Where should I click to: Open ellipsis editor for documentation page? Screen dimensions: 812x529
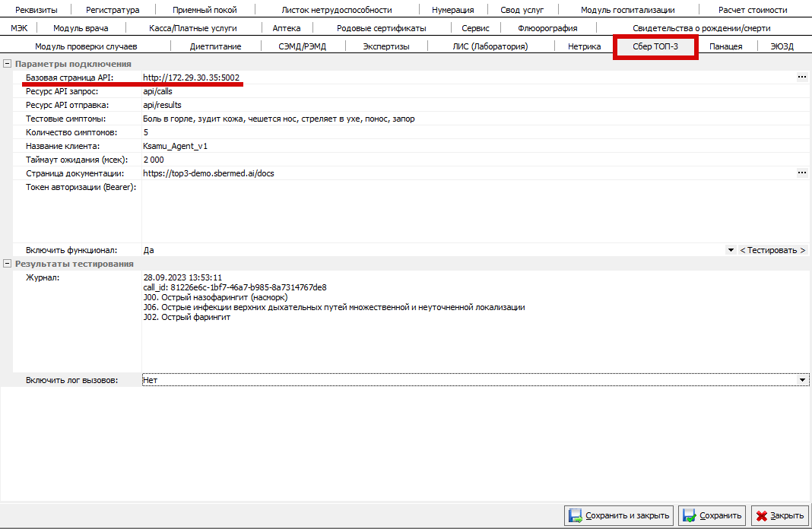coord(801,173)
